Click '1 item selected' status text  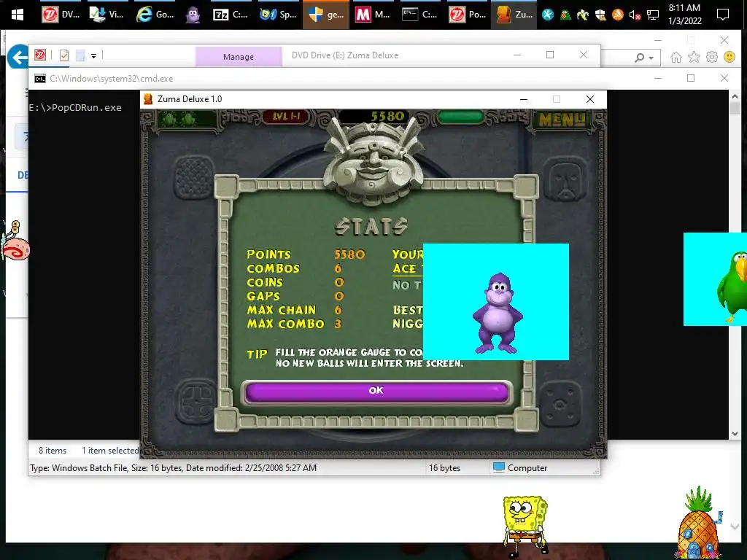pyautogui.click(x=111, y=451)
